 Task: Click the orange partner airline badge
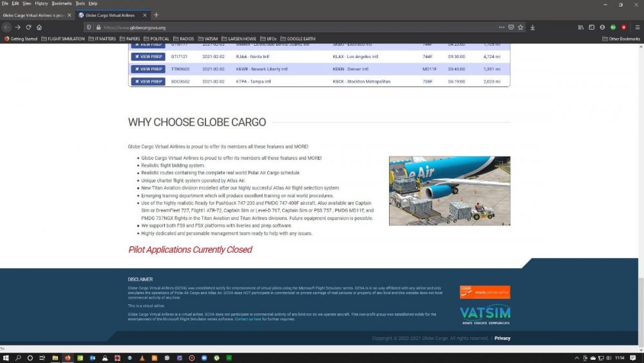485,292
